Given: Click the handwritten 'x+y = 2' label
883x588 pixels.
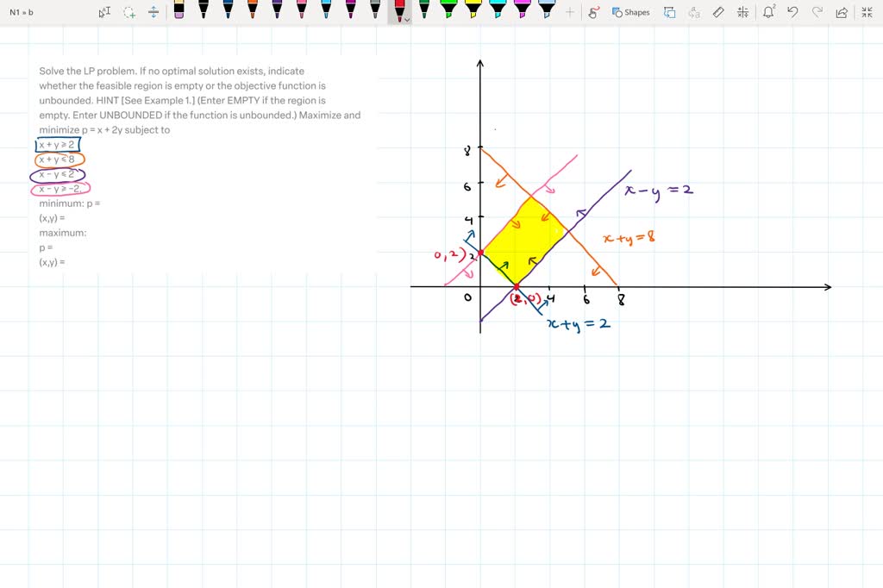Looking at the screenshot, I should pyautogui.click(x=579, y=324).
